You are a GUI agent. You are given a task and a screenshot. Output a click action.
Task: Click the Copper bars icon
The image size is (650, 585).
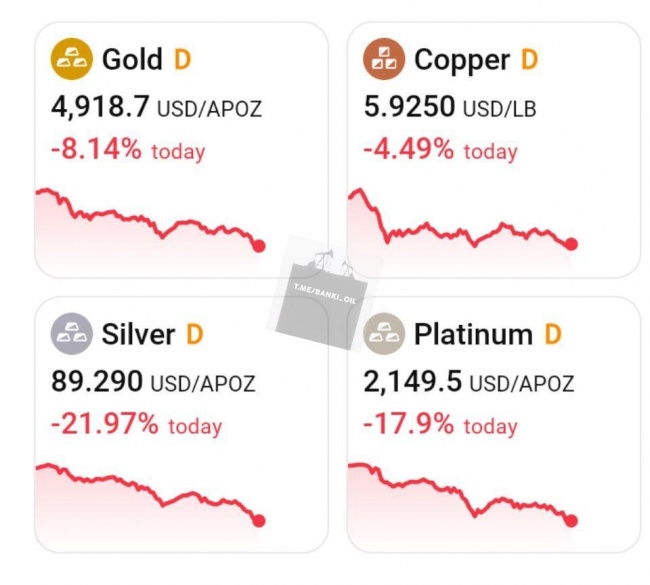point(384,60)
